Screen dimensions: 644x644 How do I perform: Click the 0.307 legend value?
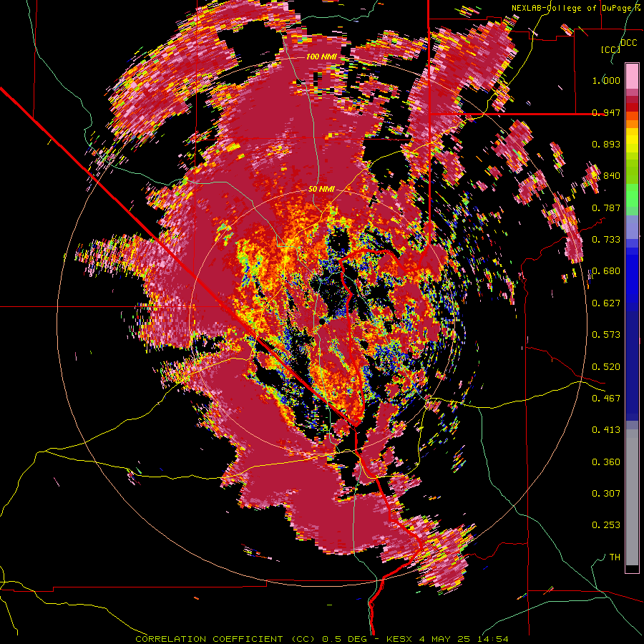coord(606,494)
